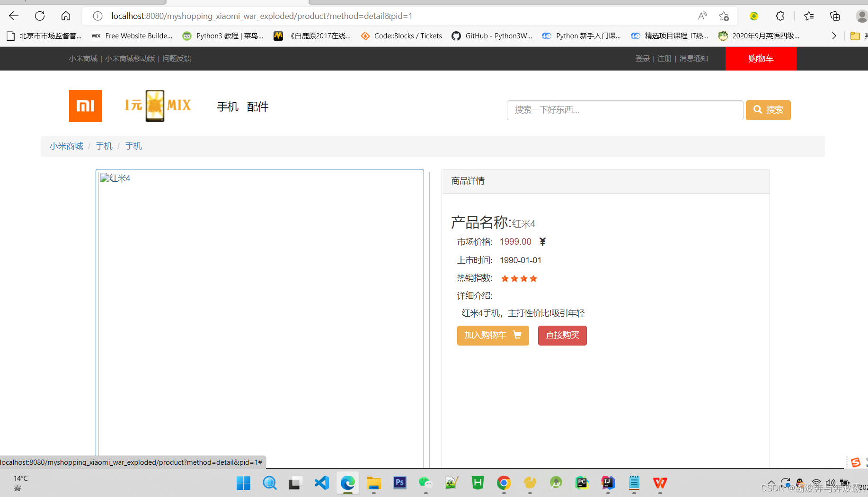The height and width of the screenshot is (497, 868).
Task: Switch to Microsoft Edge on taskbar
Action: coord(348,483)
